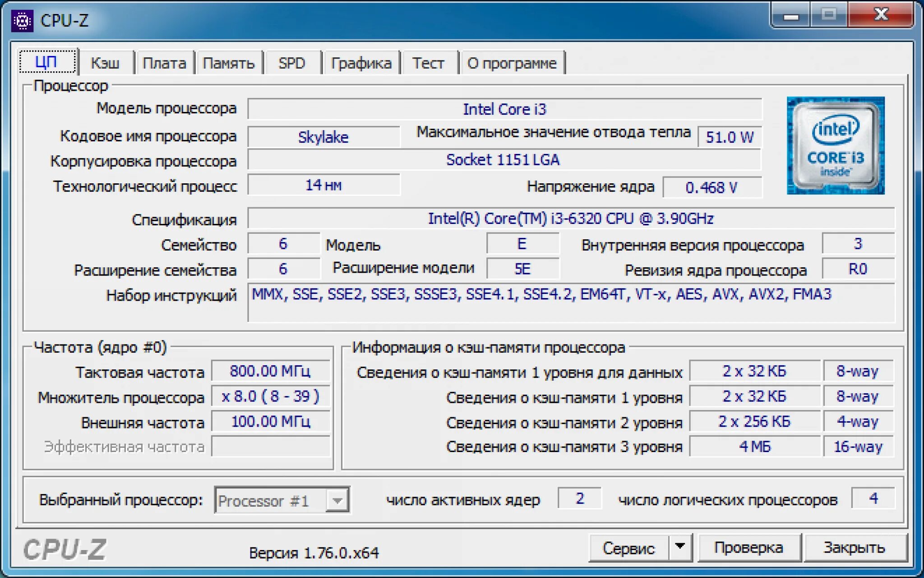Click the 51.0 W heat value

click(x=730, y=137)
